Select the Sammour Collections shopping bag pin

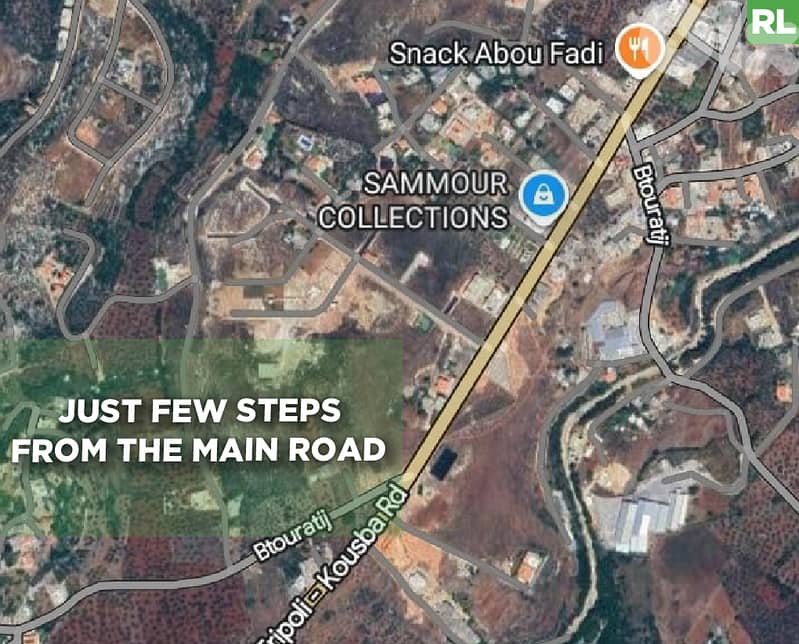click(x=544, y=198)
